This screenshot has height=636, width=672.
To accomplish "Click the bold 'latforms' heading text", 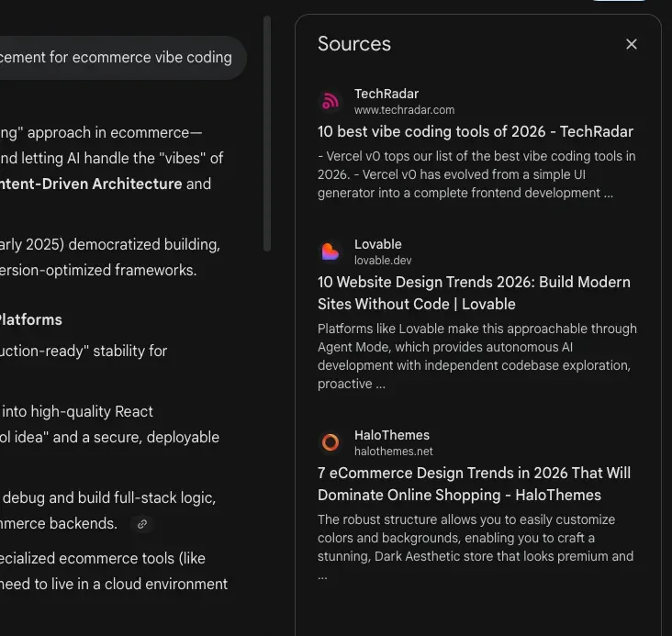I will point(31,319).
